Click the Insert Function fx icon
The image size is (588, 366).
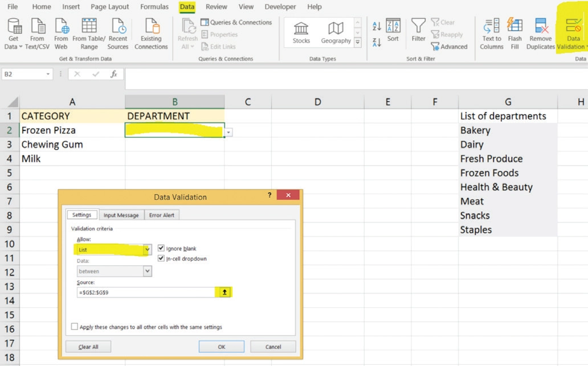pyautogui.click(x=113, y=74)
